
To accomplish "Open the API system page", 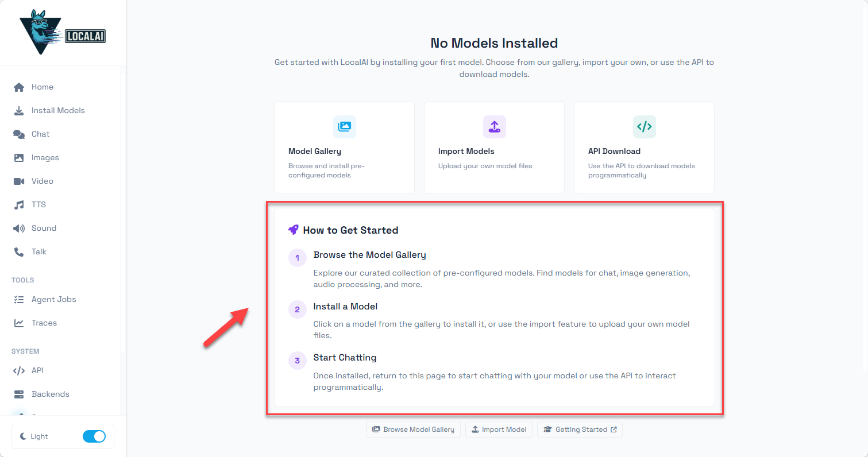I will pos(37,371).
